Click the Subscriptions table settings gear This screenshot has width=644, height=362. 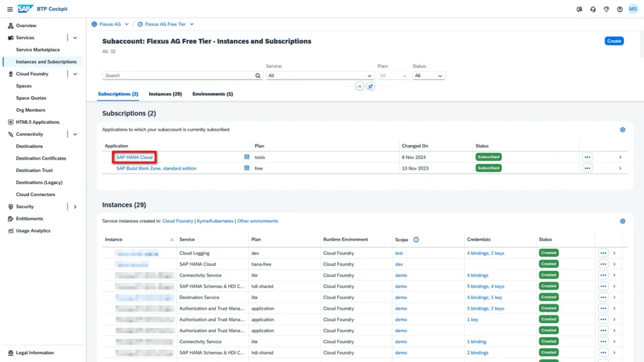click(x=622, y=129)
